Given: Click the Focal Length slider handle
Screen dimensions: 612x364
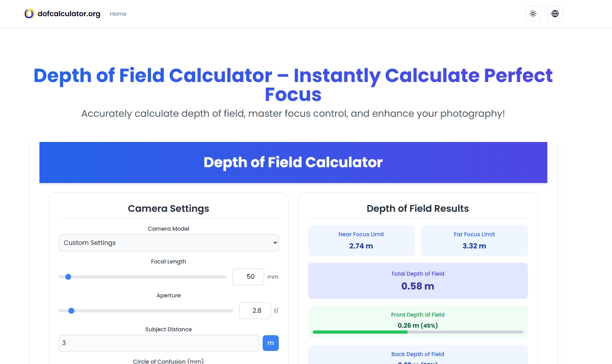Looking at the screenshot, I should pos(68,277).
